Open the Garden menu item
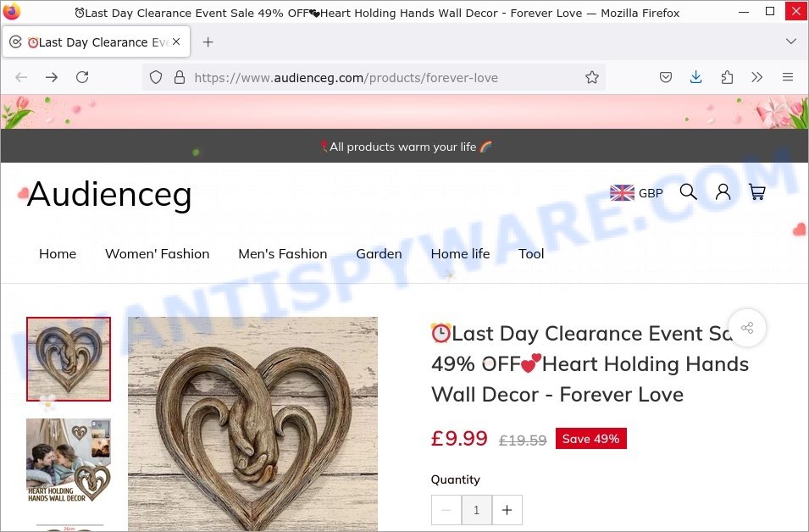Image resolution: width=809 pixels, height=532 pixels. (x=379, y=254)
